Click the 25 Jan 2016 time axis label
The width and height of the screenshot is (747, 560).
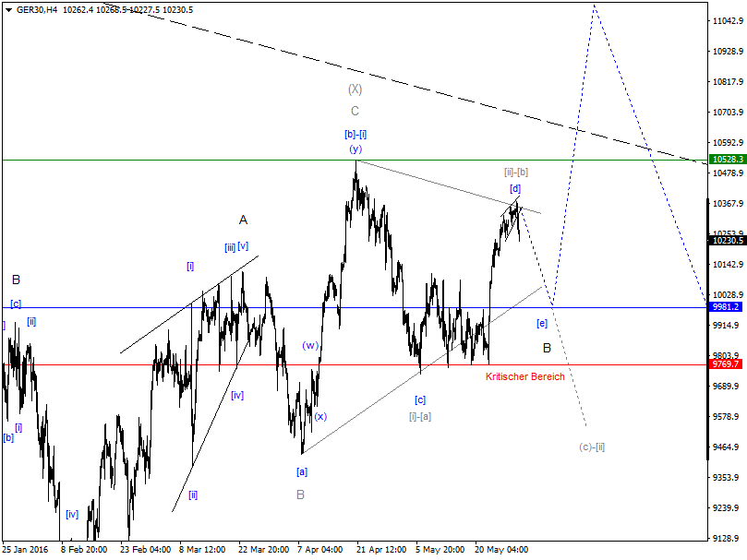coord(28,546)
